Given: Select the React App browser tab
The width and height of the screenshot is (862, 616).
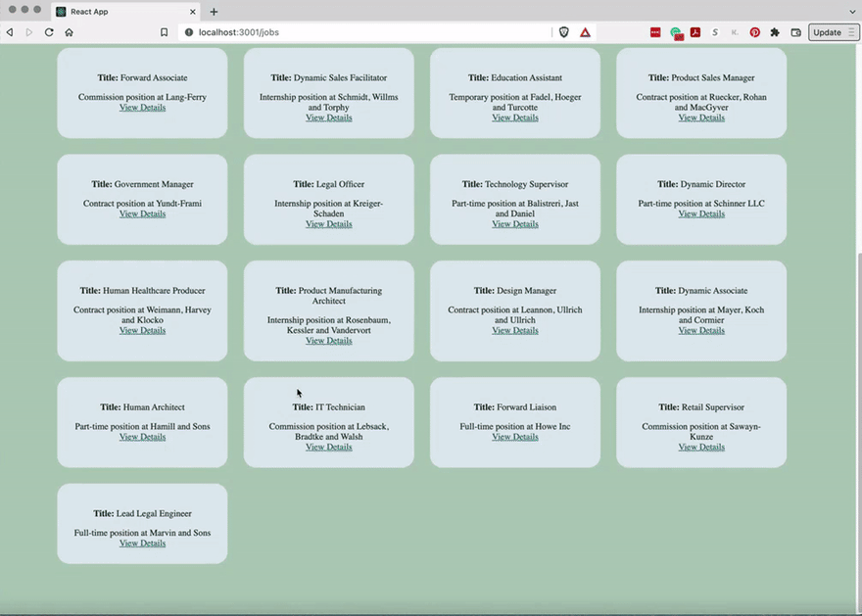Looking at the screenshot, I should [126, 12].
